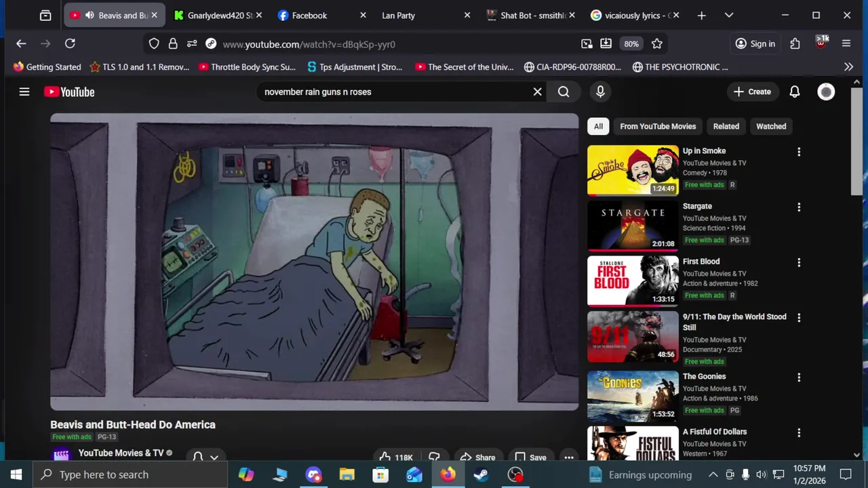Screen dimensions: 868x488
Task: Start voice search with the microphone
Action: coord(600,91)
